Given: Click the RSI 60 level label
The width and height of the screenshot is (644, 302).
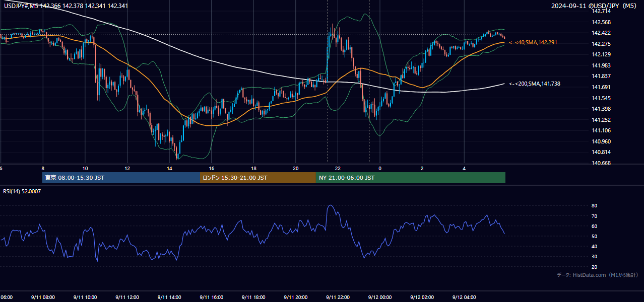Looking at the screenshot, I should tap(595, 226).
